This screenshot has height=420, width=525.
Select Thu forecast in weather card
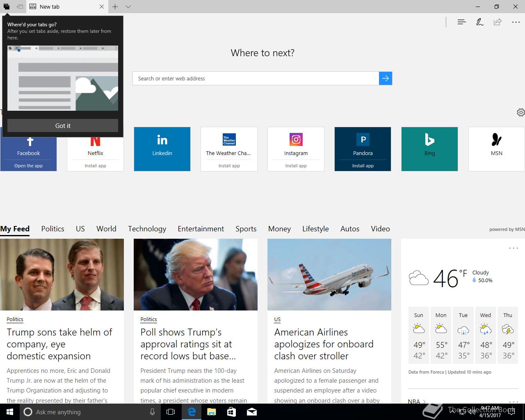point(508,335)
